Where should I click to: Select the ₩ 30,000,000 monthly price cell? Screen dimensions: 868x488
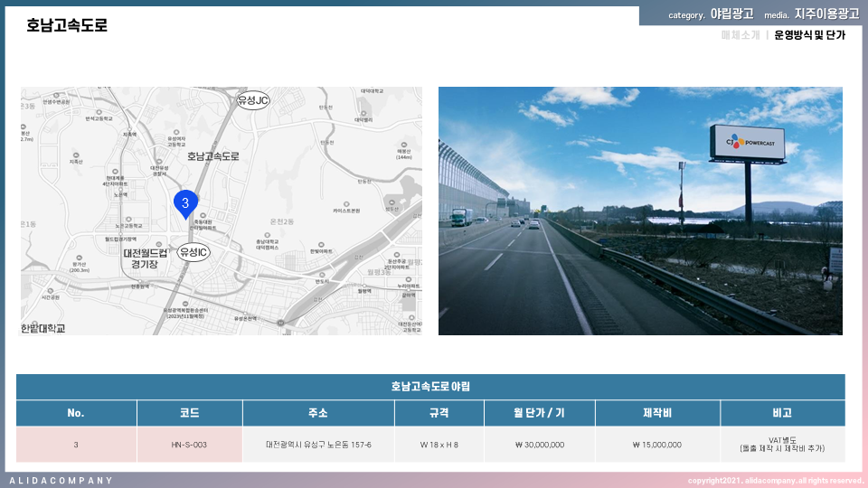pyautogui.click(x=539, y=445)
